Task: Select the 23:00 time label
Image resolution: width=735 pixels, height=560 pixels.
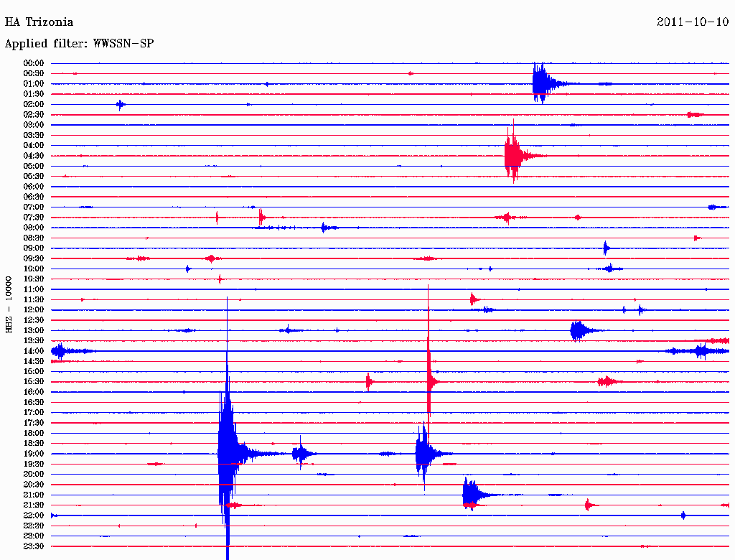Action: [x=34, y=536]
